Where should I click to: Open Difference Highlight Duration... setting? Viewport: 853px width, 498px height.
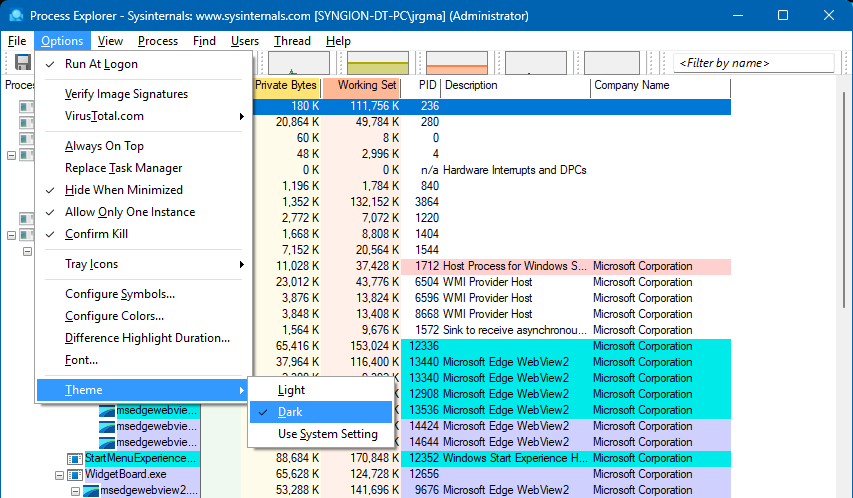[x=144, y=338]
